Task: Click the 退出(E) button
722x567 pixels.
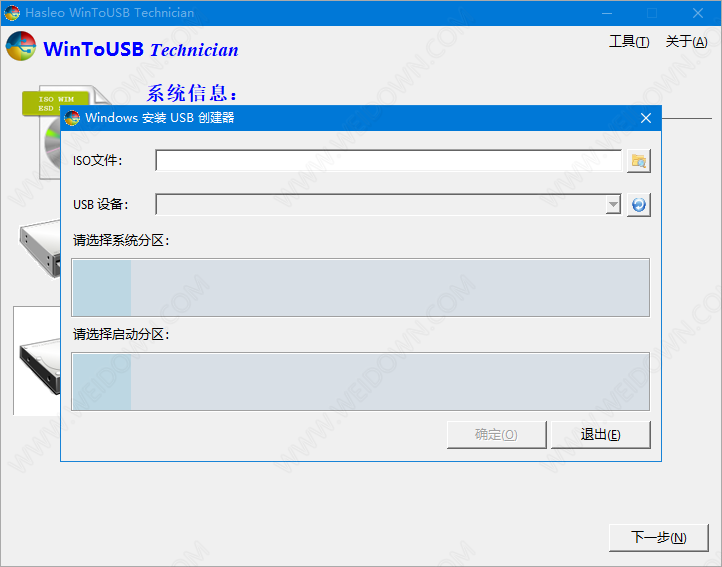Action: tap(600, 434)
